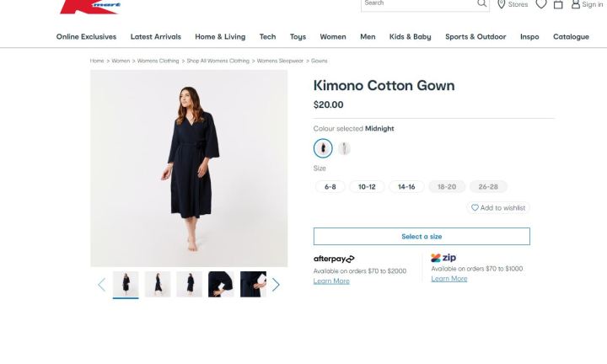Viewport: 607px width, 364px height.
Task: Select fourth close-up sleeve thumbnail
Action: pyautogui.click(x=221, y=284)
